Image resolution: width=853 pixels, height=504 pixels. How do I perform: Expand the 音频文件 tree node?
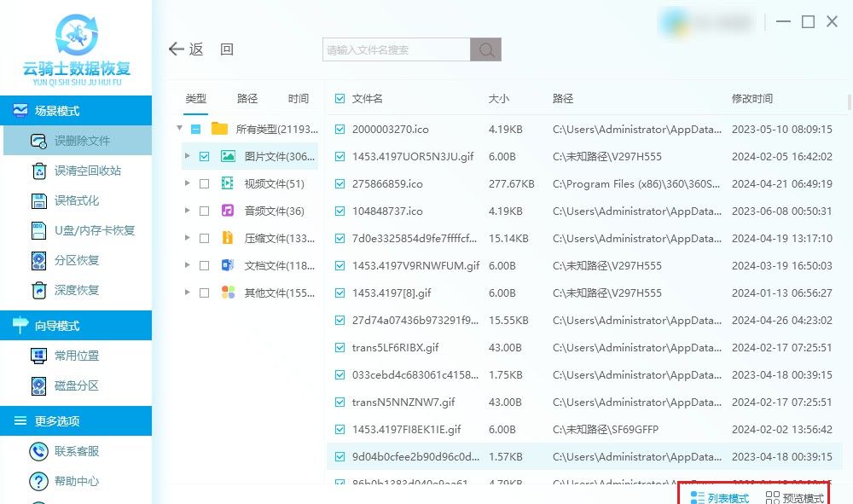click(x=187, y=211)
